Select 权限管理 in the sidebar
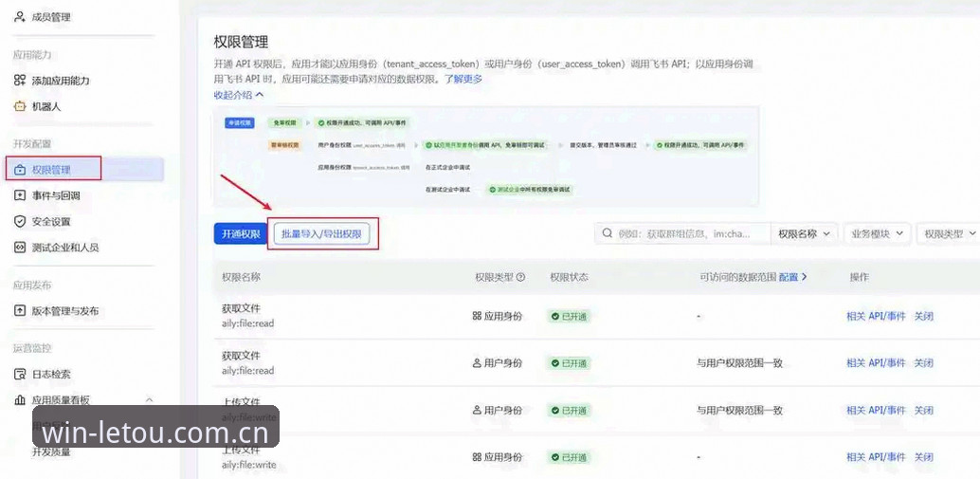The height and width of the screenshot is (479, 980). 85,170
